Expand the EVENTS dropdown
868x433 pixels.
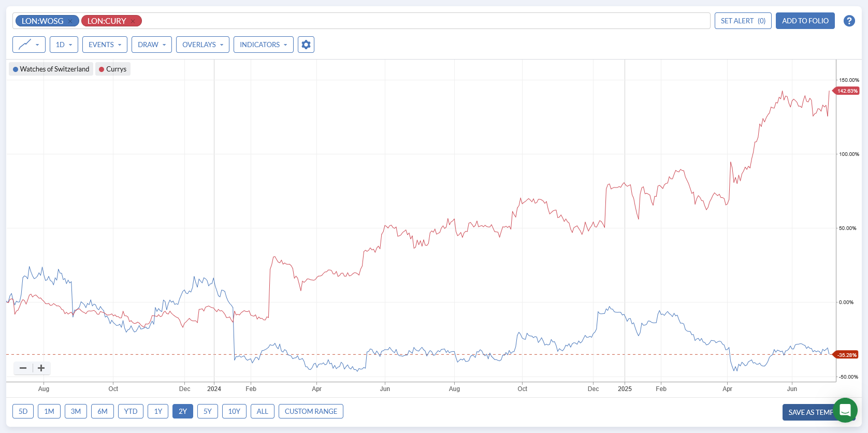click(x=105, y=45)
